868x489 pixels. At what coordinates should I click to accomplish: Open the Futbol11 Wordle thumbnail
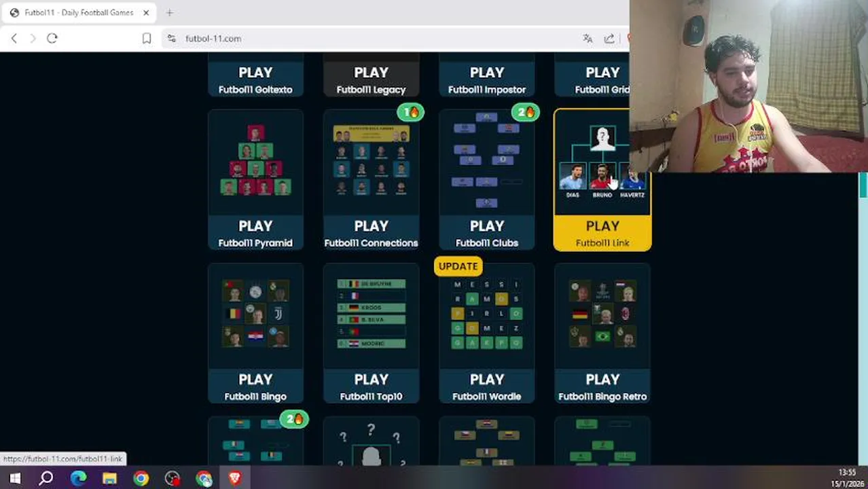coord(487,314)
